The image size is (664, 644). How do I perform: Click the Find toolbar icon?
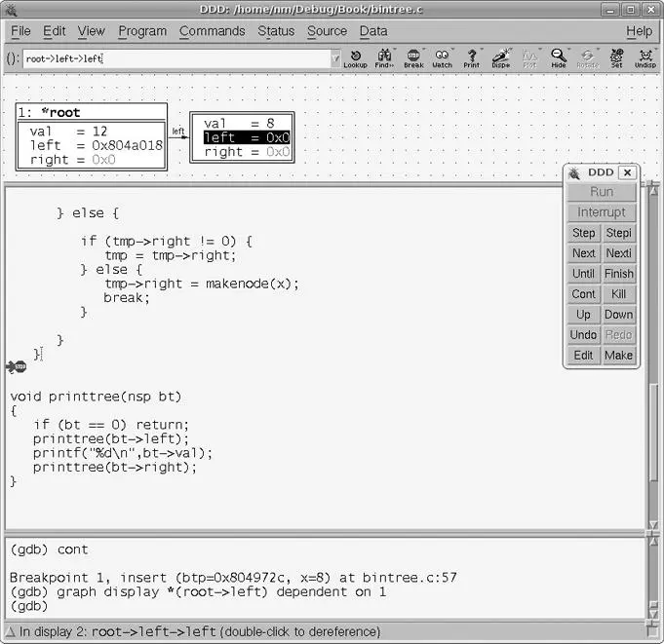[x=384, y=58]
